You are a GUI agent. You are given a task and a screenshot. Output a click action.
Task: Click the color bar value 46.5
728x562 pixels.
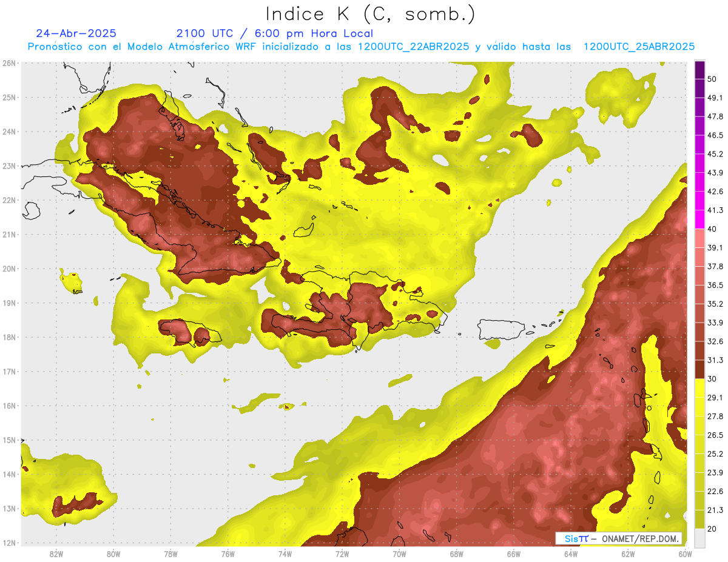[716, 135]
